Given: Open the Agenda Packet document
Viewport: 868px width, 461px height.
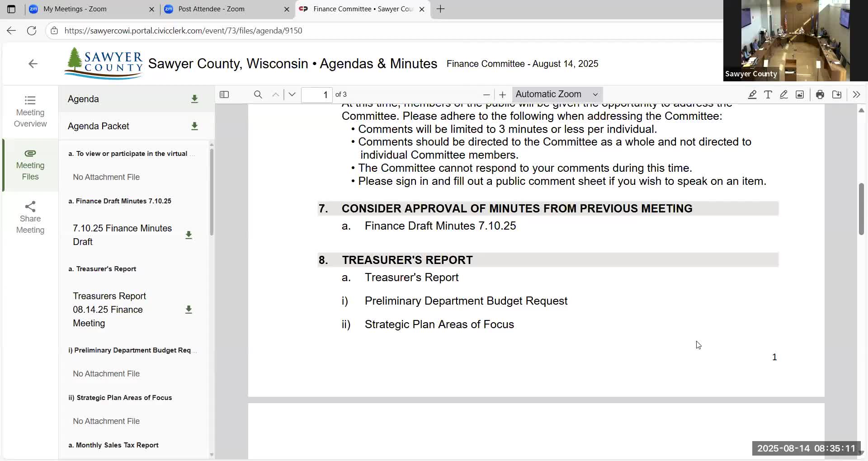Looking at the screenshot, I should pyautogui.click(x=99, y=126).
